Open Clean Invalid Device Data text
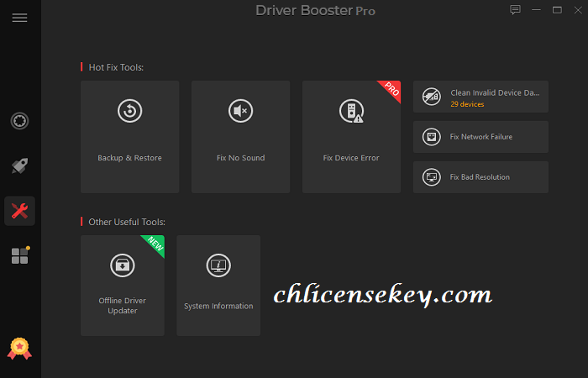The height and width of the screenshot is (378, 588). [x=495, y=92]
